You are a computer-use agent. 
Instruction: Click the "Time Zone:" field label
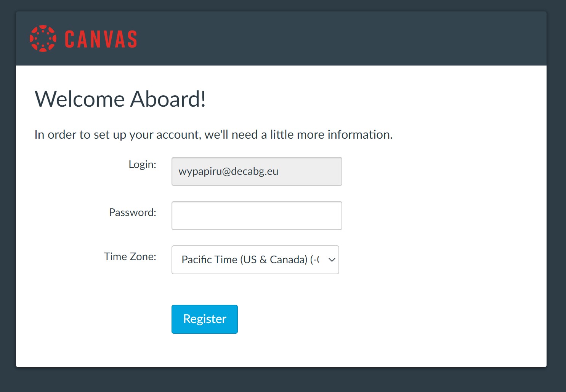(x=130, y=256)
